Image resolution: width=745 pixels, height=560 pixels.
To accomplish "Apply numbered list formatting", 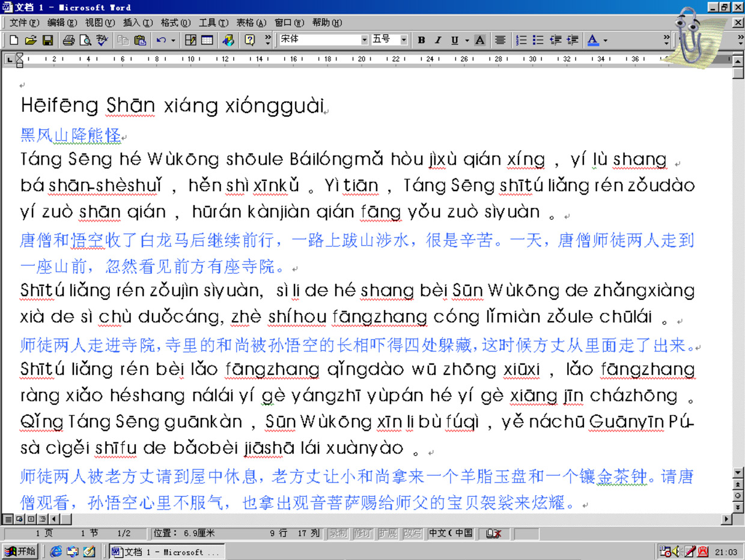I will pyautogui.click(x=521, y=40).
